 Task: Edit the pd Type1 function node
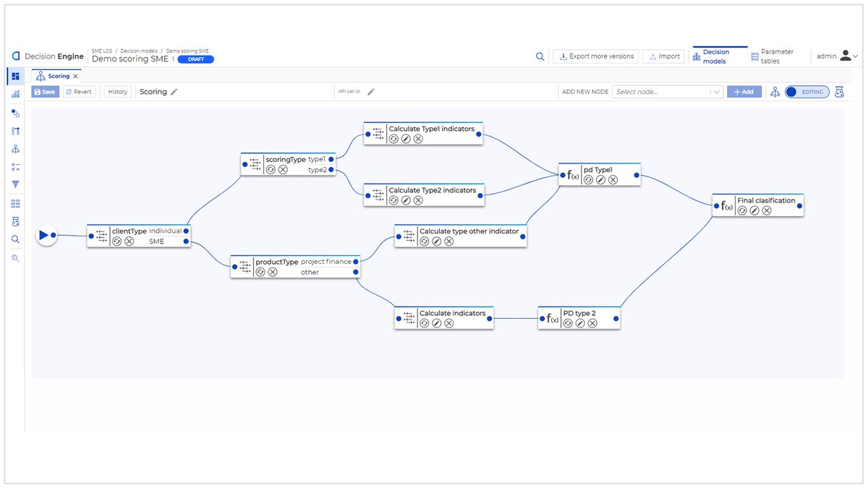tap(600, 179)
